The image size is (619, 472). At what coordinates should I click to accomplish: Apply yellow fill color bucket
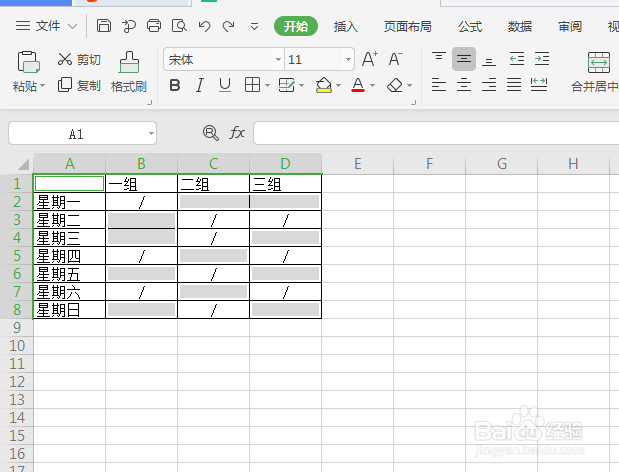[324, 85]
